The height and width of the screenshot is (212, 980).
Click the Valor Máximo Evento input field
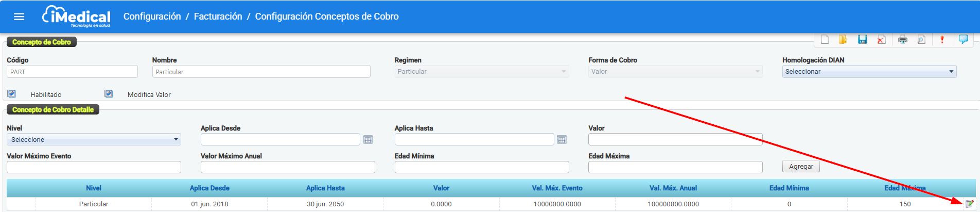(x=94, y=167)
